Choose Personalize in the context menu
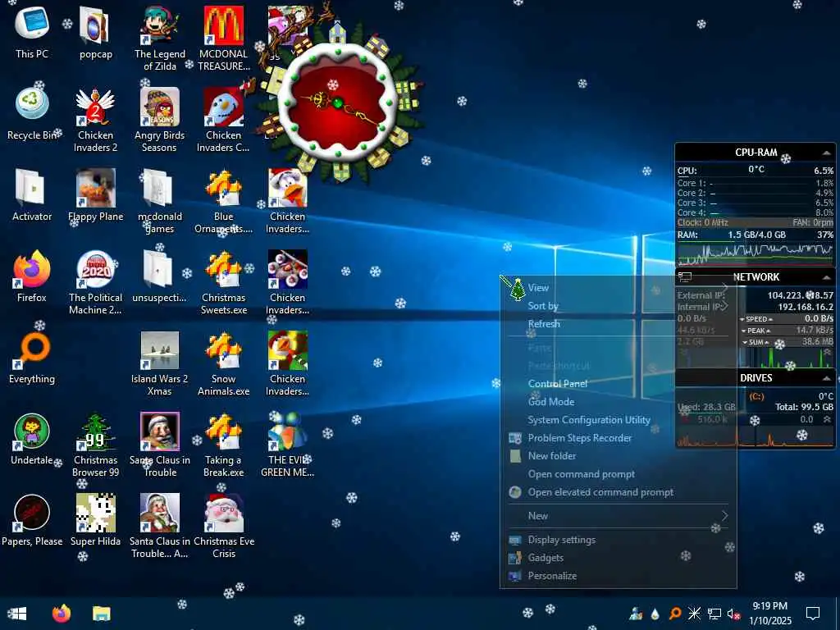The height and width of the screenshot is (630, 840). click(619, 576)
